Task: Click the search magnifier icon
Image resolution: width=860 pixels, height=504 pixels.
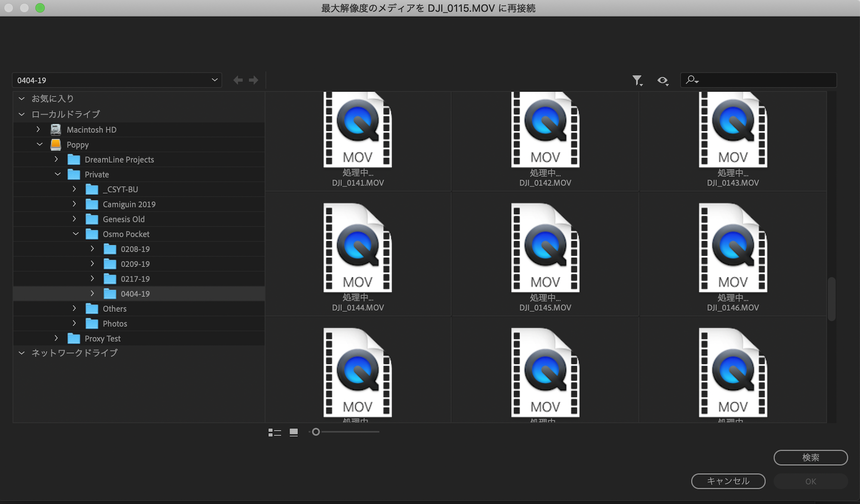Action: tap(691, 80)
